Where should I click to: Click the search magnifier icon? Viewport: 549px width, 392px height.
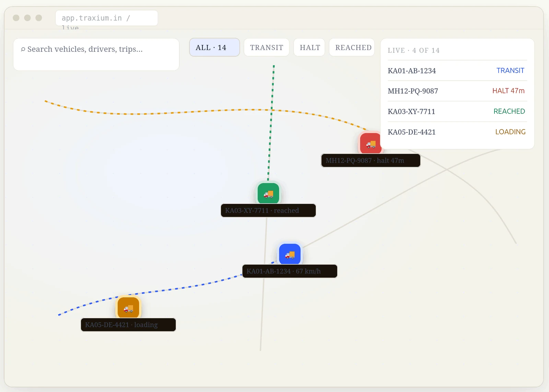pos(23,49)
